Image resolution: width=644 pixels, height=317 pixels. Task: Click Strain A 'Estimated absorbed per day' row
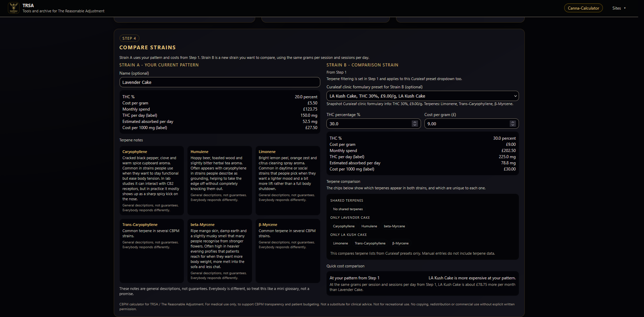click(220, 122)
